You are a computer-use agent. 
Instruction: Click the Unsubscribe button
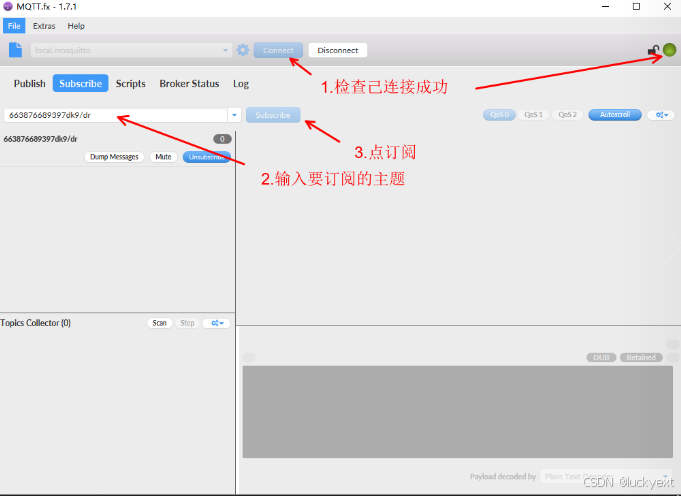(207, 157)
